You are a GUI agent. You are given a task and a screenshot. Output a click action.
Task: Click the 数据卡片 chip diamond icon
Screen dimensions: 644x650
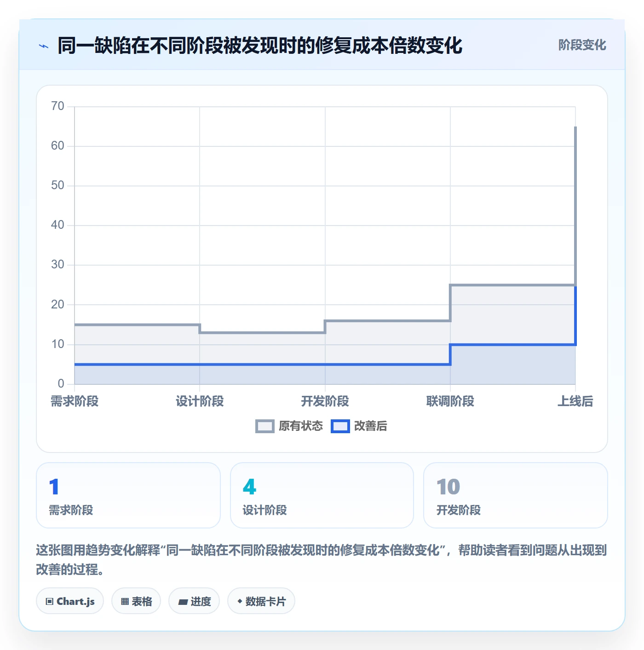pos(240,601)
